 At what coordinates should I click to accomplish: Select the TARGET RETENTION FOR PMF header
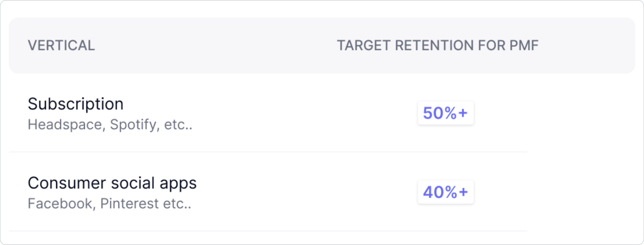[438, 45]
